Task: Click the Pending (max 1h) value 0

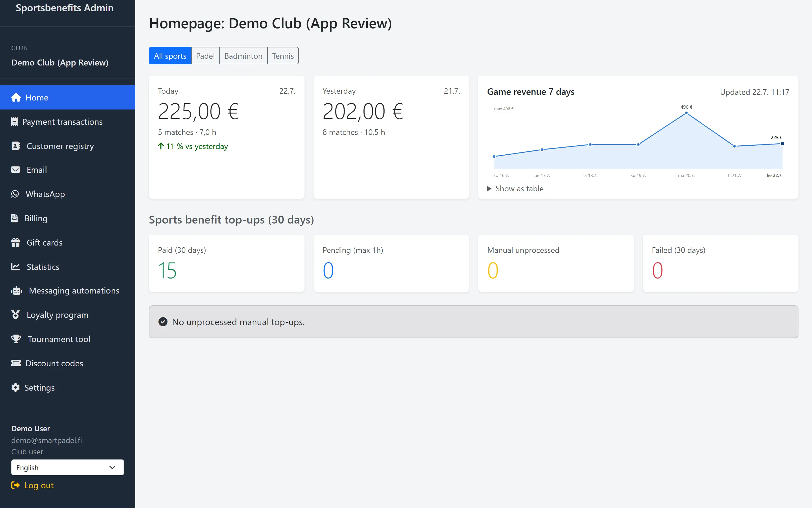Action: tap(328, 270)
